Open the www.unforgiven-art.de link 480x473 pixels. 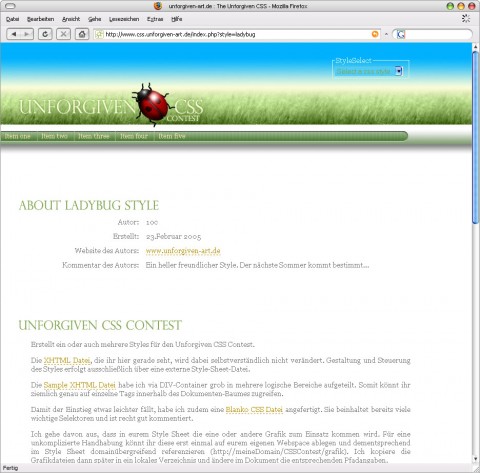pyautogui.click(x=183, y=251)
